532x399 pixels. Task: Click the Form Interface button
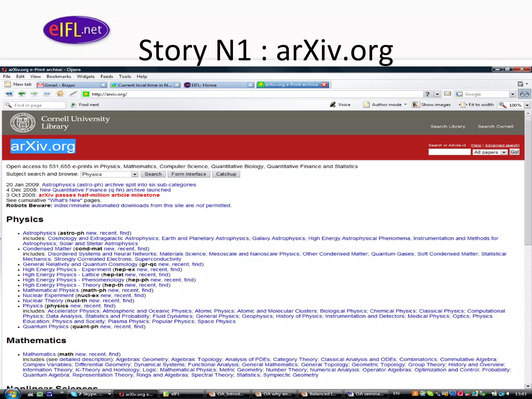(x=189, y=174)
